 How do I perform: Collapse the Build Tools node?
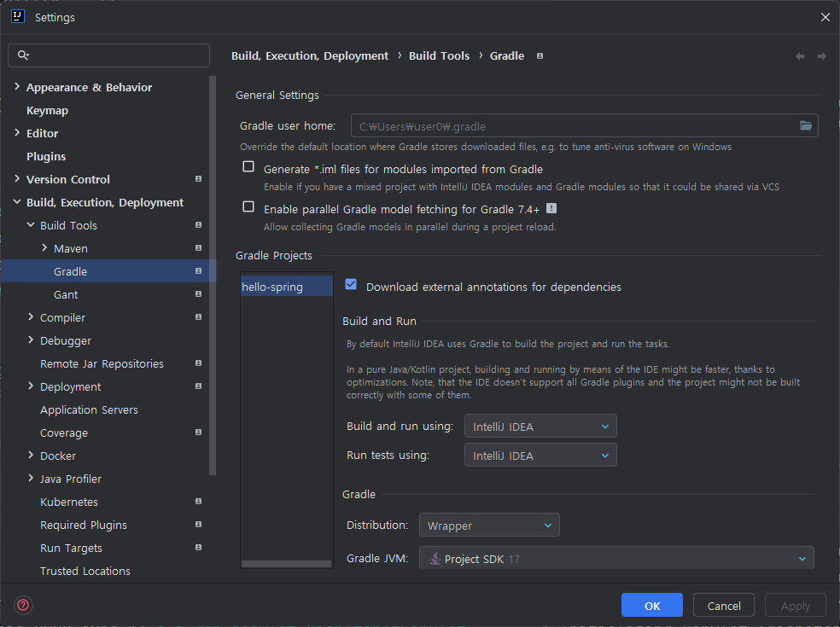click(31, 225)
